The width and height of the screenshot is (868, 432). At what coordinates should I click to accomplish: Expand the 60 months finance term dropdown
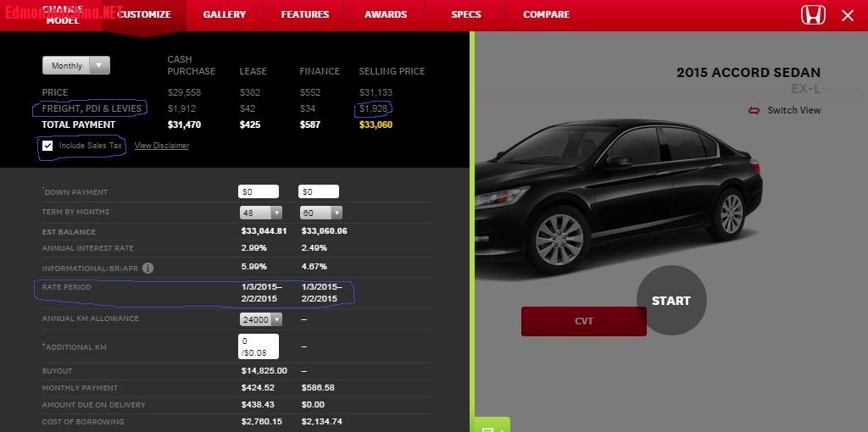pyautogui.click(x=321, y=213)
